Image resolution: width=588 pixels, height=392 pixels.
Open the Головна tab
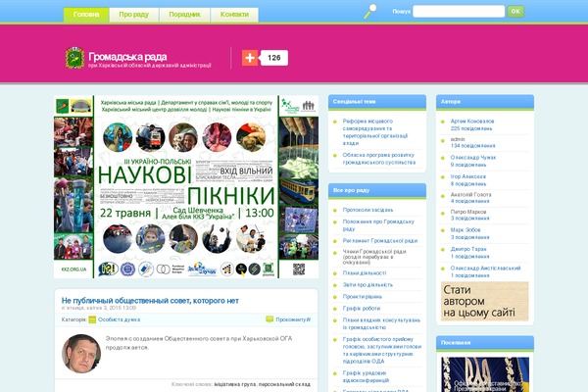pos(86,15)
